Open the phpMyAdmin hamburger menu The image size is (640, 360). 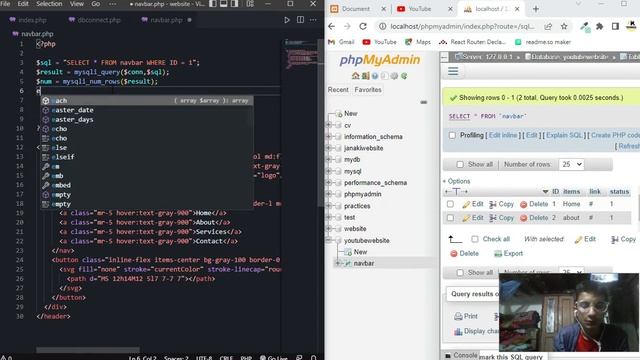(x=453, y=71)
